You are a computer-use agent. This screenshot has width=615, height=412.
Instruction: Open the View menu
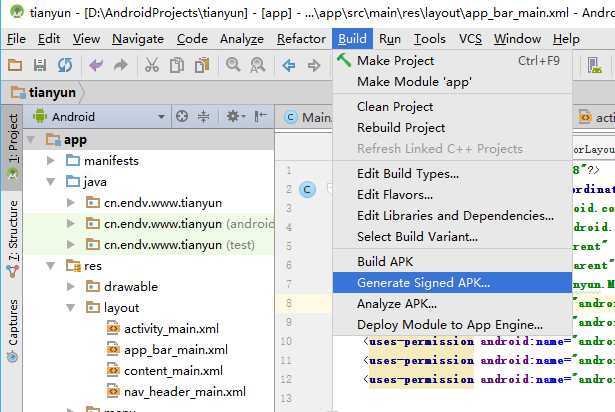click(86, 39)
